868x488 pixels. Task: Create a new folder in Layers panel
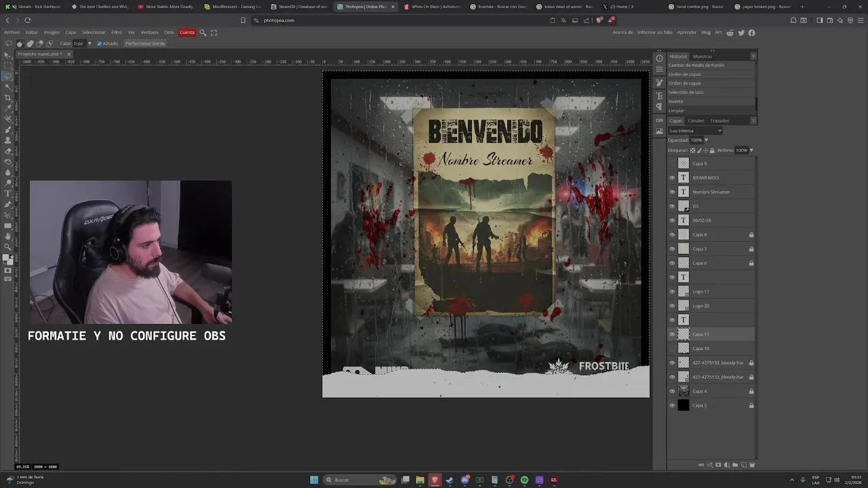[735, 465]
